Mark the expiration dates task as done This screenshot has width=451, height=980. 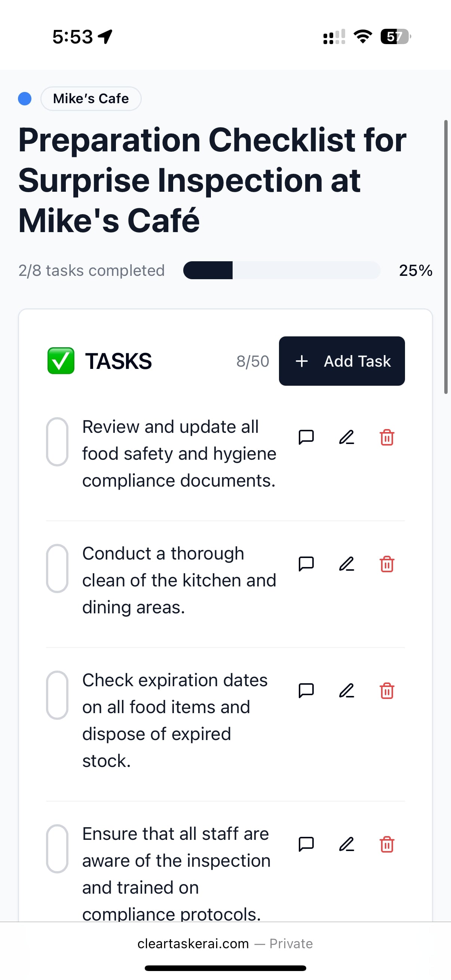[x=57, y=694]
